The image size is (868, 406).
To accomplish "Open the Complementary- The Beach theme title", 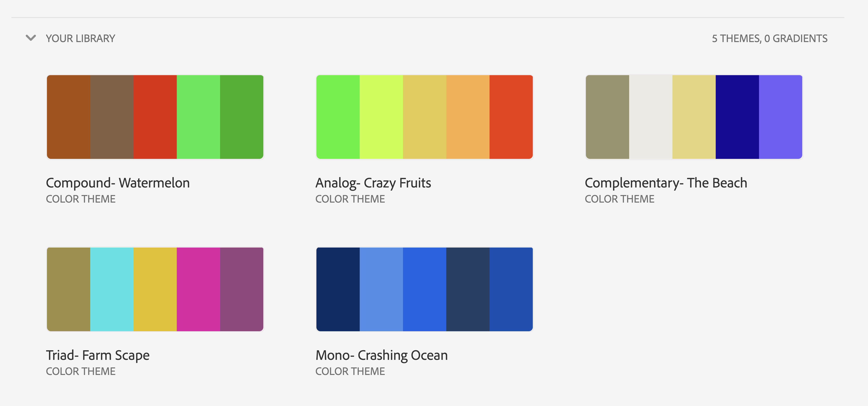I will click(665, 183).
